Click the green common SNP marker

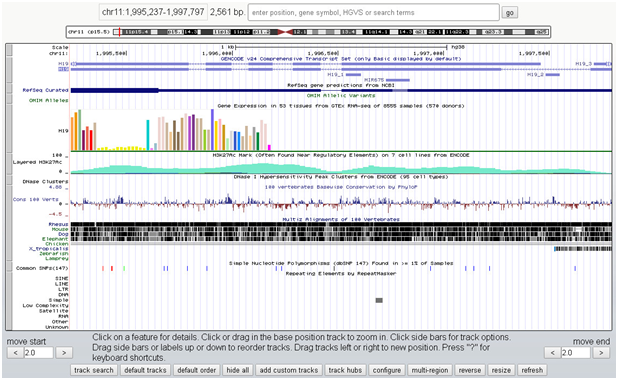(x=124, y=268)
